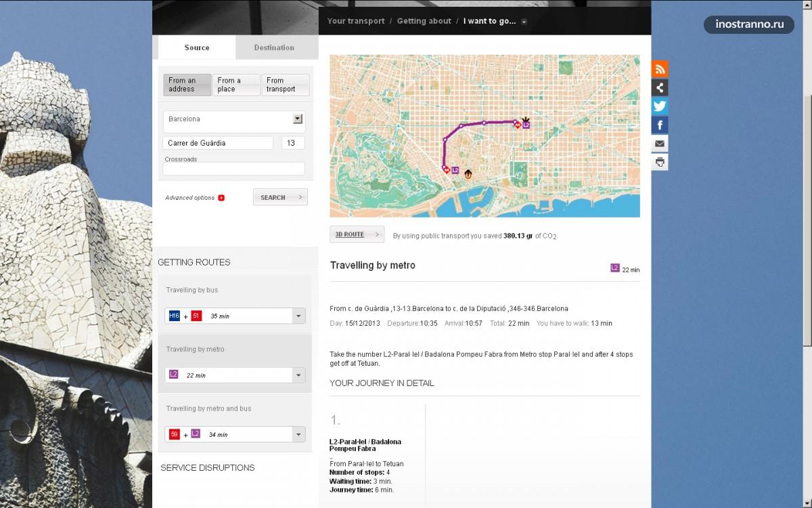The image size is (812, 508).
Task: Open the Barcelona city dropdown
Action: 297,119
